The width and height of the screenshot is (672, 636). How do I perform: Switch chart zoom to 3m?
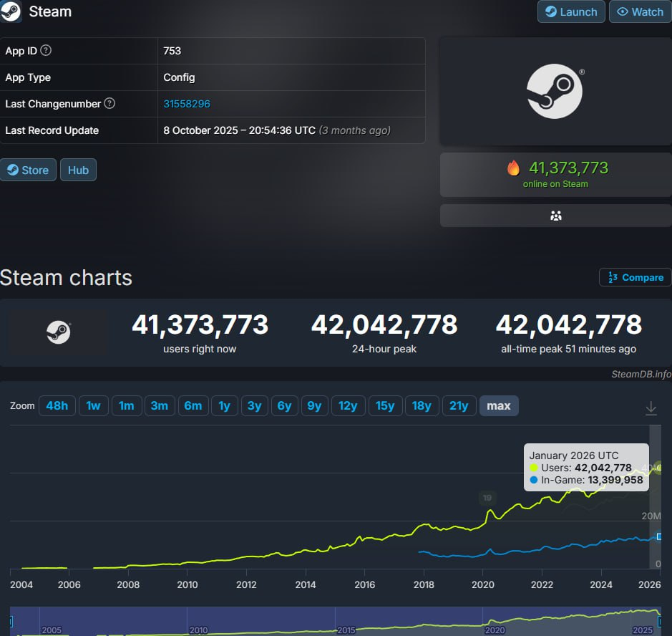tap(159, 406)
